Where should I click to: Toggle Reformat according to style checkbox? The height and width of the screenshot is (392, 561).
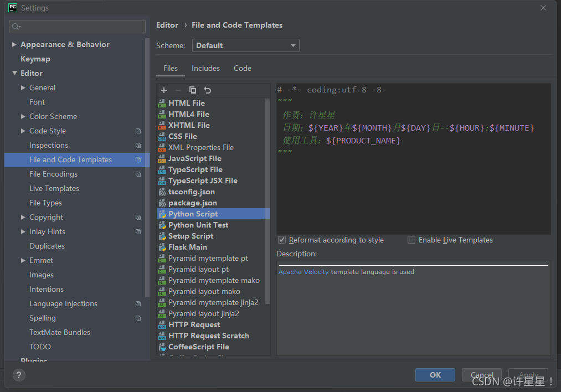pyautogui.click(x=282, y=240)
